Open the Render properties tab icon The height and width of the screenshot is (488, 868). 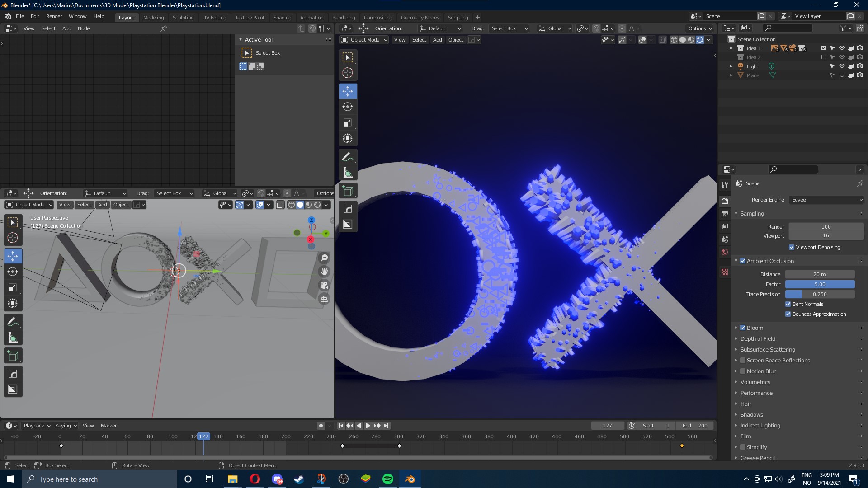[725, 201]
